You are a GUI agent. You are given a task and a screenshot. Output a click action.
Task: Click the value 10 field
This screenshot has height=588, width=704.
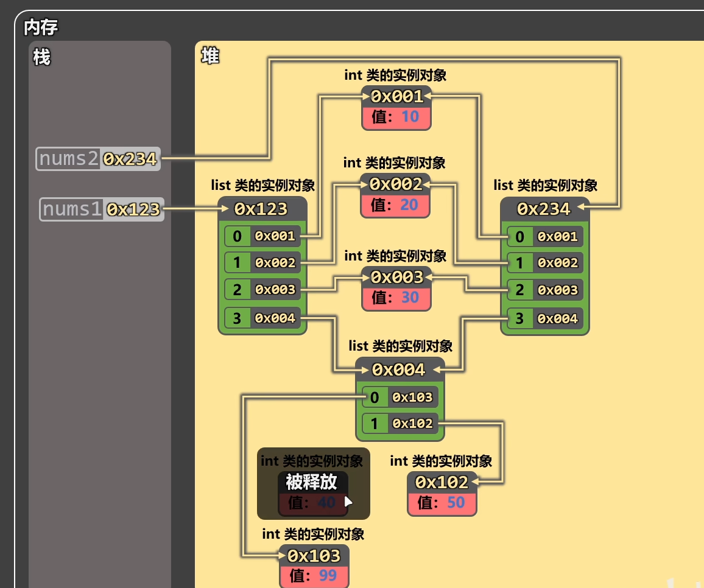coord(396,117)
